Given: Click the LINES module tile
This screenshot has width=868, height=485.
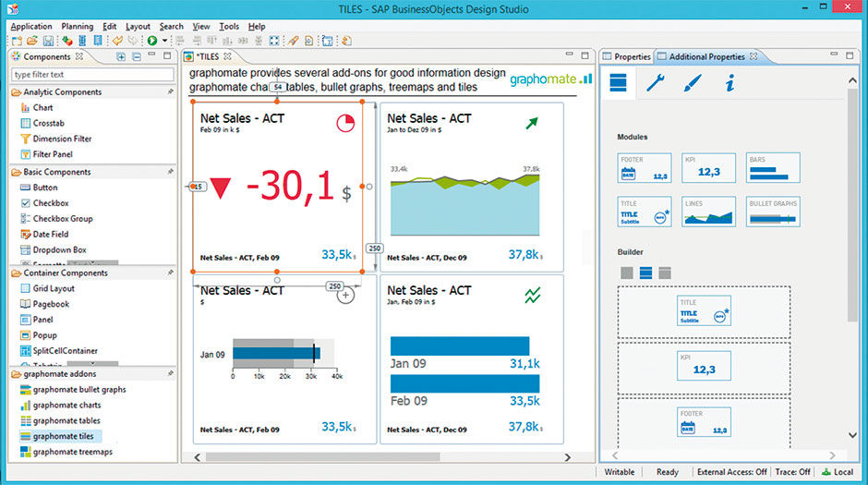Looking at the screenshot, I should click(x=708, y=212).
